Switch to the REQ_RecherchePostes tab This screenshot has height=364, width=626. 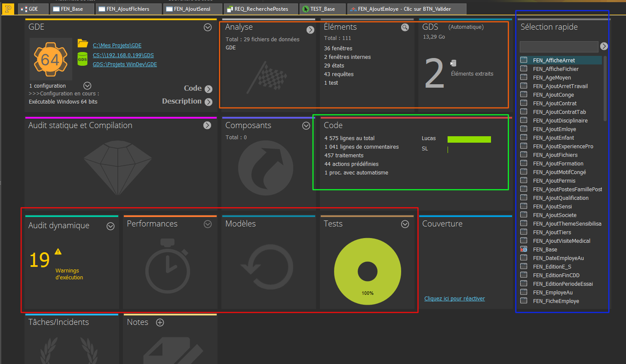(261, 9)
